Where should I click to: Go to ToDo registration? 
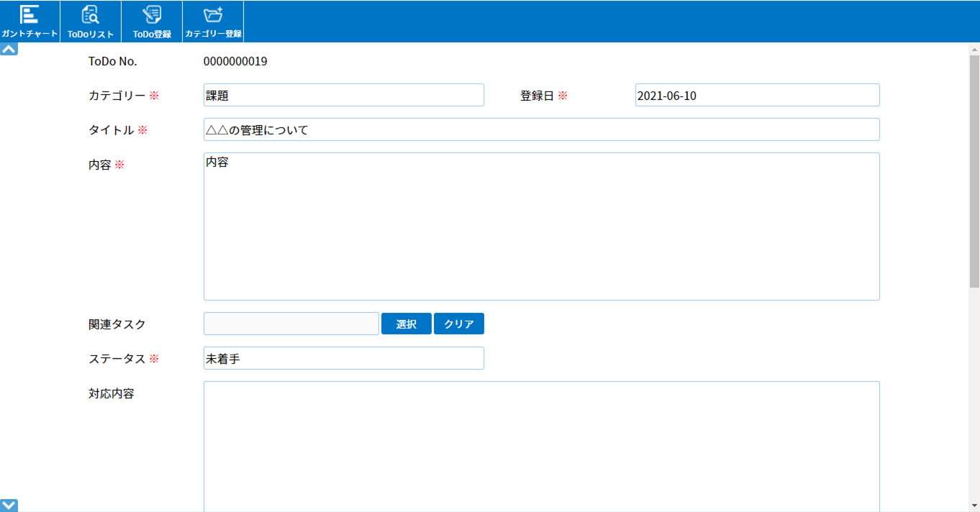point(152,22)
